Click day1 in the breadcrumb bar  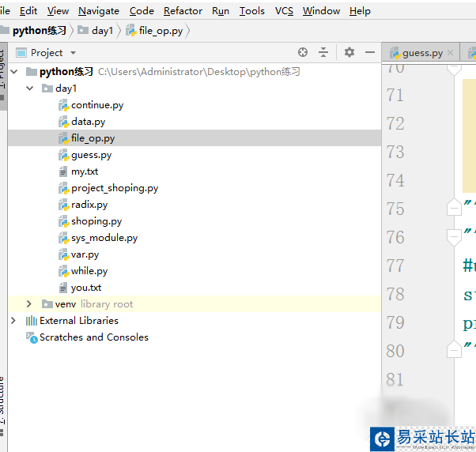pyautogui.click(x=102, y=31)
